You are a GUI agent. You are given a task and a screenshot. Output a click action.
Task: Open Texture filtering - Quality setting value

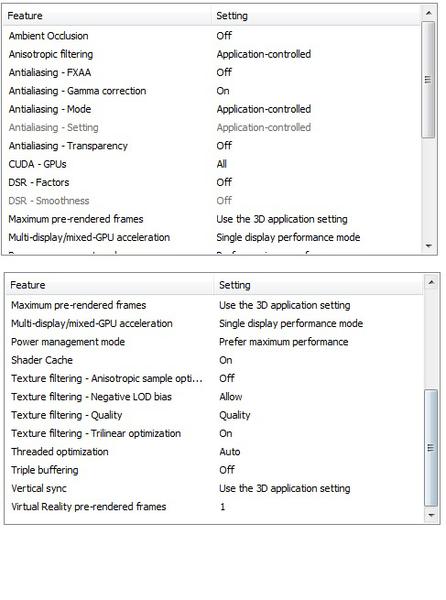coord(234,415)
